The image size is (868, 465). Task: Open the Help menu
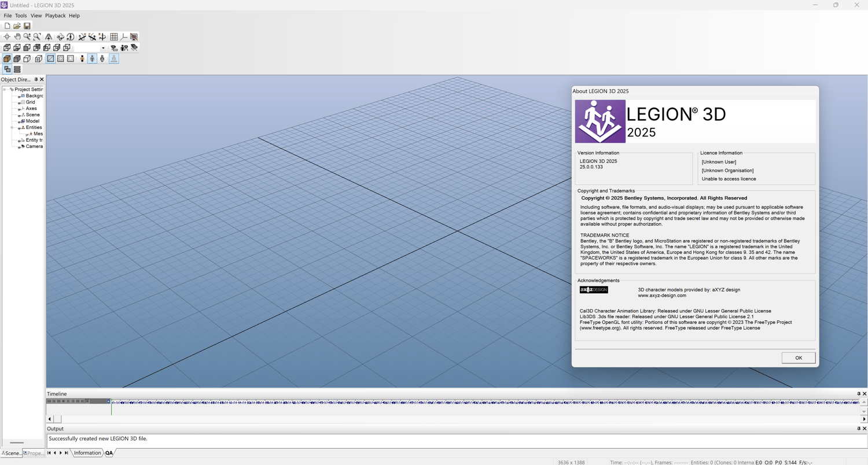[74, 16]
